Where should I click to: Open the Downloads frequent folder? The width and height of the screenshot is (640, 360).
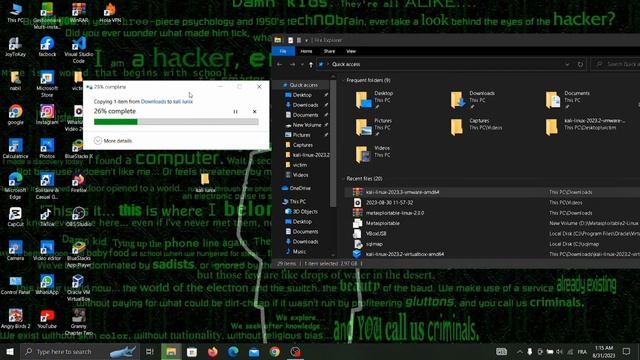(x=472, y=100)
